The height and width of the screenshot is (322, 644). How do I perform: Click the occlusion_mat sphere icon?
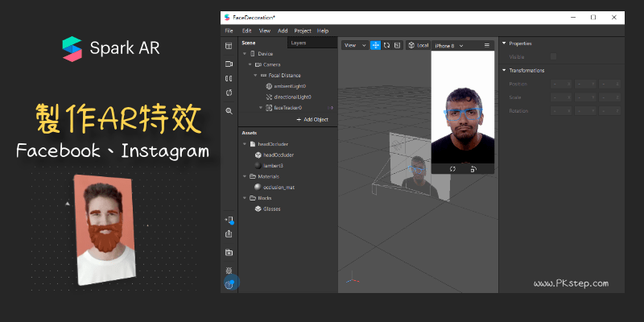258,188
